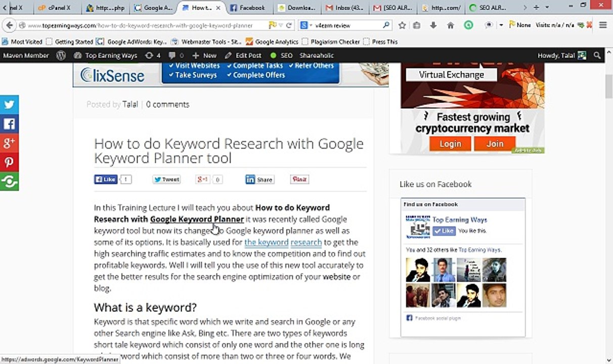Close the active How t... tab

218,8
